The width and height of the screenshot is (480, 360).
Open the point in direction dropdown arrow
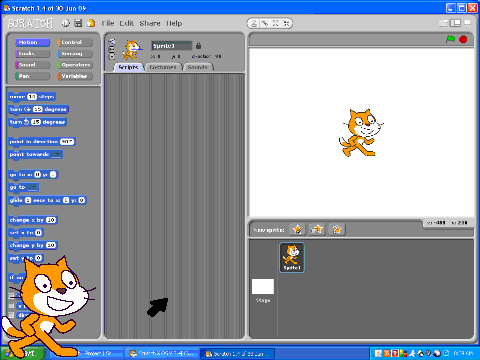point(71,142)
